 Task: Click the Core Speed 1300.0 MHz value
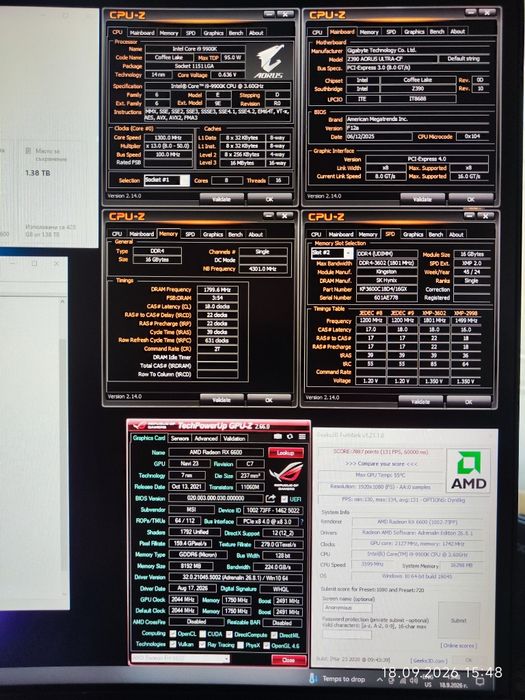[x=168, y=138]
